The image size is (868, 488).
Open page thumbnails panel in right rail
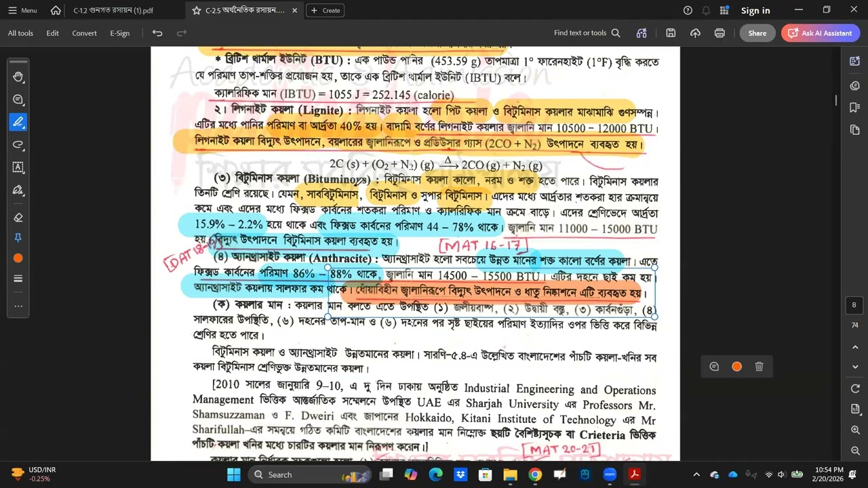tap(854, 129)
